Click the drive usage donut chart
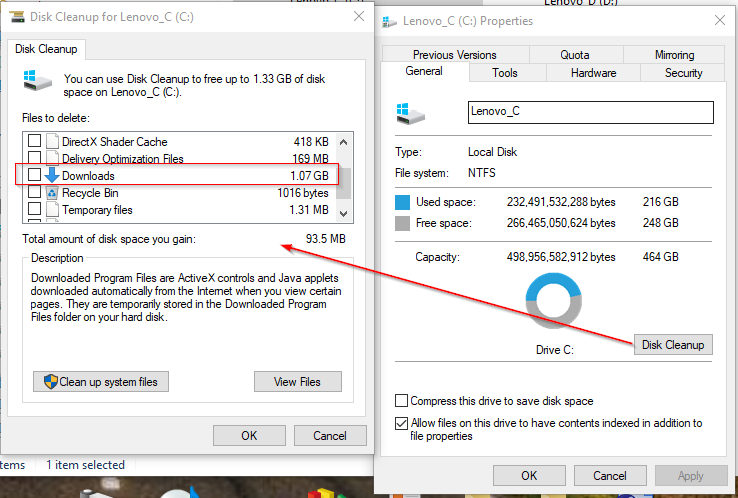 (554, 300)
